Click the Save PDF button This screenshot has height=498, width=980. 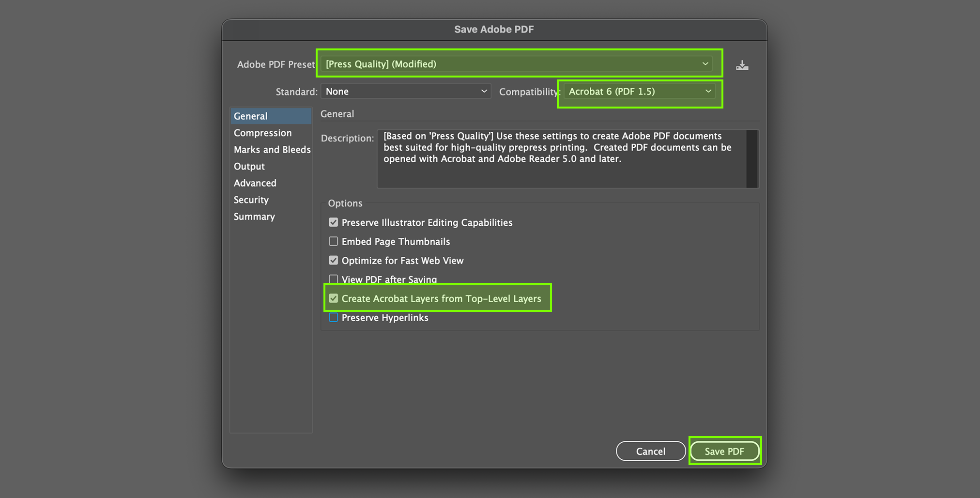pyautogui.click(x=724, y=451)
